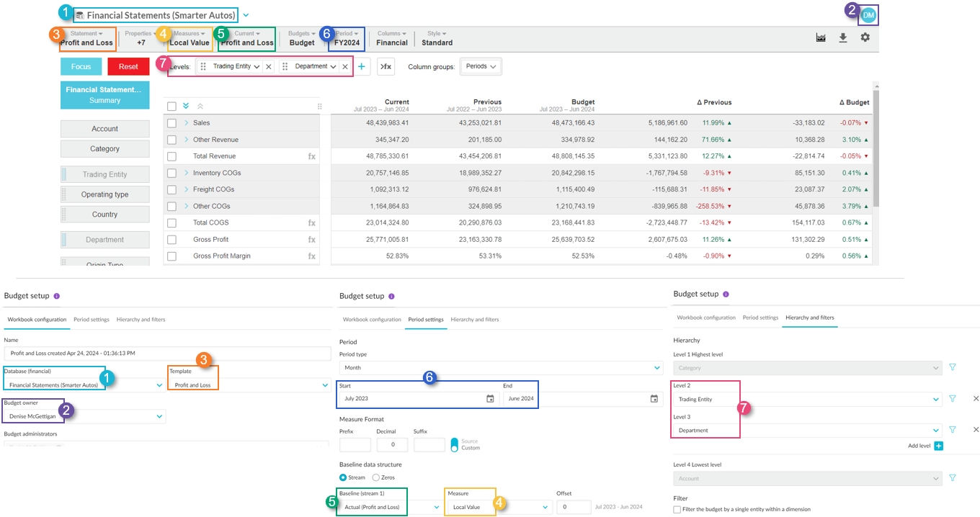This screenshot has height=517, width=980.
Task: Toggle Source/Custom measure format switch
Action: [x=454, y=445]
